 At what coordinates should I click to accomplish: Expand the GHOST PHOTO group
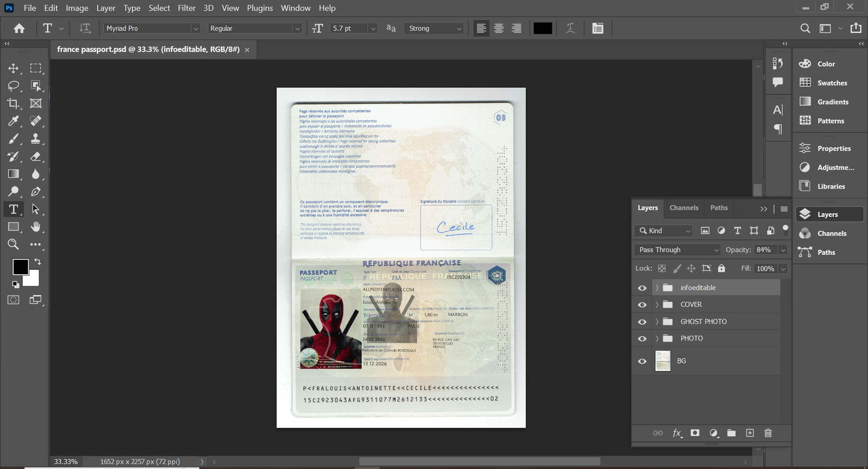click(657, 322)
